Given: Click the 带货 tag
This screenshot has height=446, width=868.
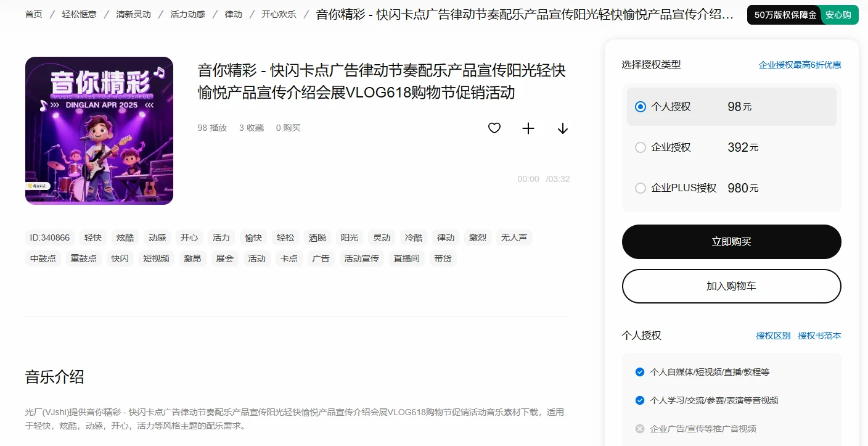Looking at the screenshot, I should click(x=443, y=258).
